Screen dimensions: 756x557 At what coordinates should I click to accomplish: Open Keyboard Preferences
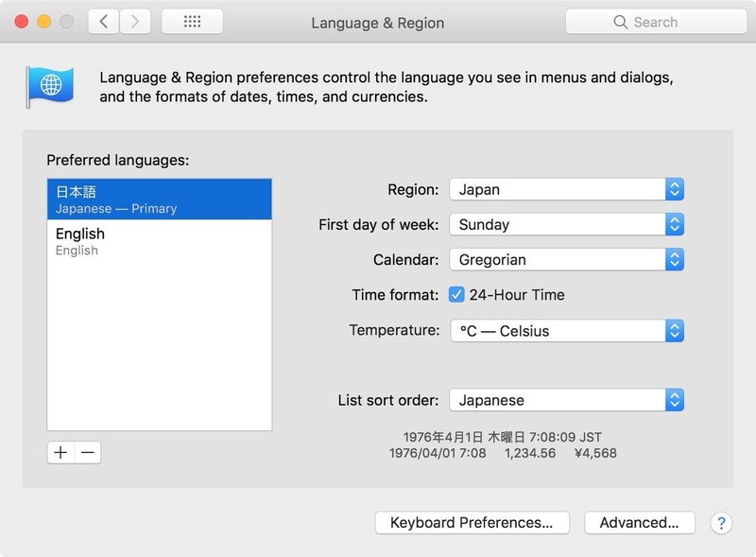point(472,523)
